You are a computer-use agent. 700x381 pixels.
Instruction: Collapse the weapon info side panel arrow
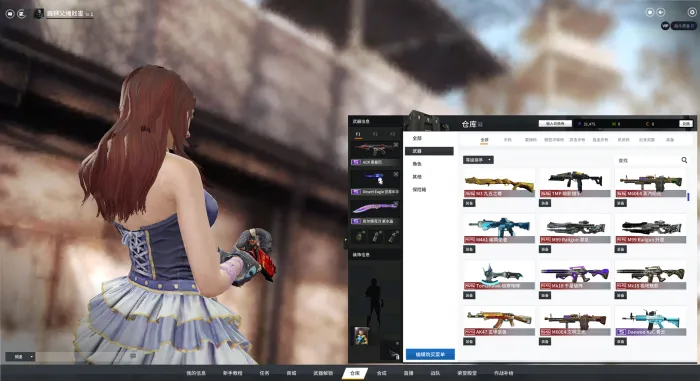pos(346,240)
